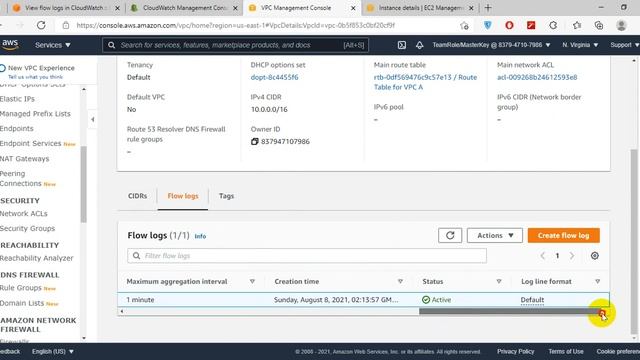Open the Support menu
This screenshot has height=360, width=640.
(x=624, y=45)
